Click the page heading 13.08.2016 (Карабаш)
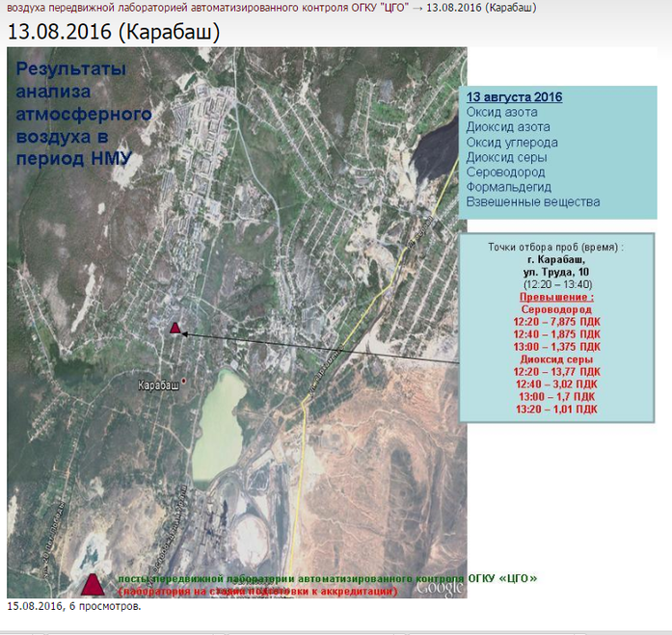This screenshot has height=635, width=672. pos(114,31)
